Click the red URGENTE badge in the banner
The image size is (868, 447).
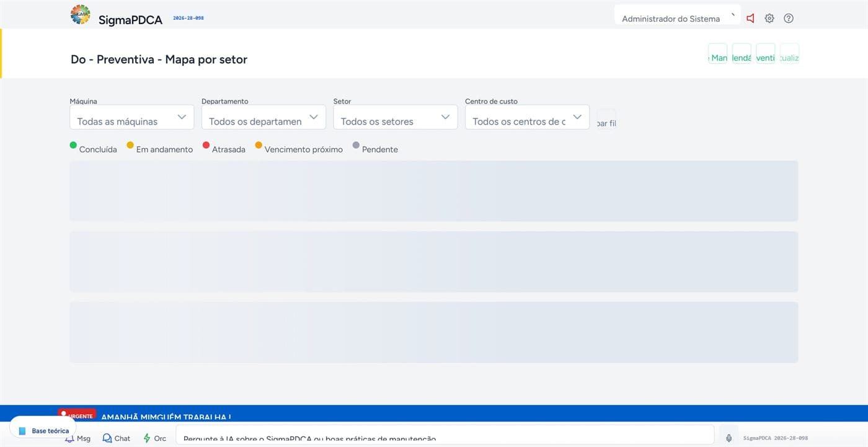point(77,415)
